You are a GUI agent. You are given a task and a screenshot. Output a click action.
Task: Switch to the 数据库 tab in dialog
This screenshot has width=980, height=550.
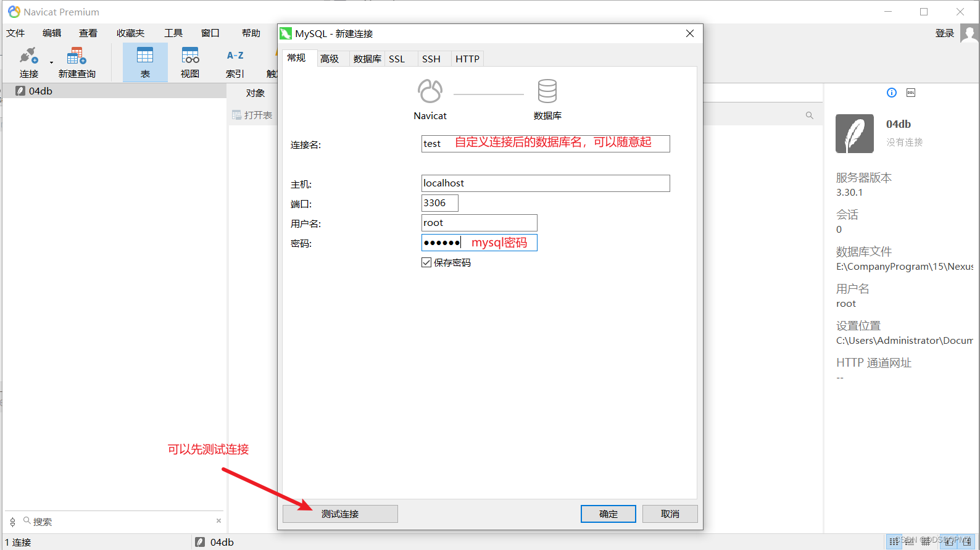pos(367,59)
